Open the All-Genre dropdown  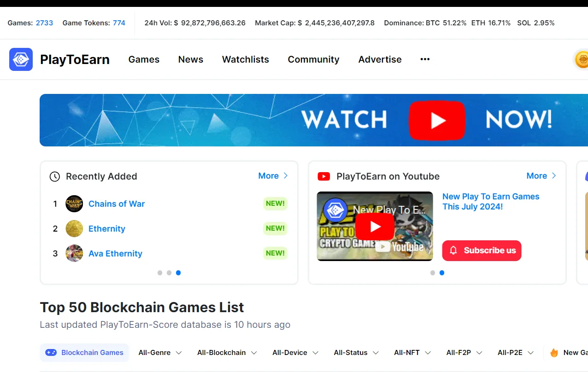coord(160,353)
